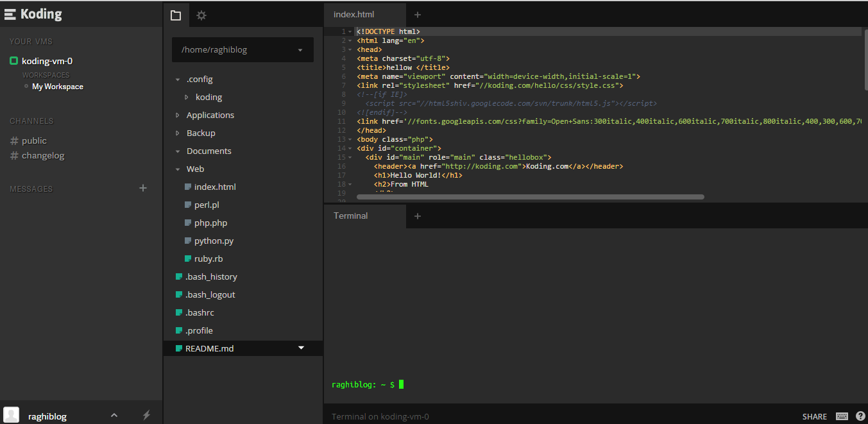This screenshot has width=868, height=424.
Task: Open the /home/raghiblog path dropdown
Action: pyautogui.click(x=243, y=49)
